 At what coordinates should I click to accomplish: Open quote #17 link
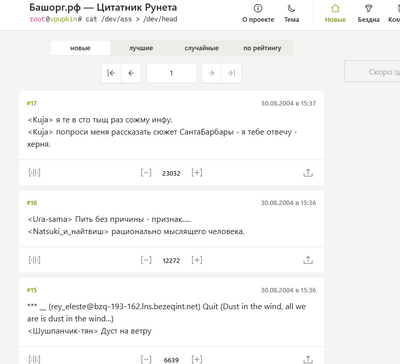[32, 103]
